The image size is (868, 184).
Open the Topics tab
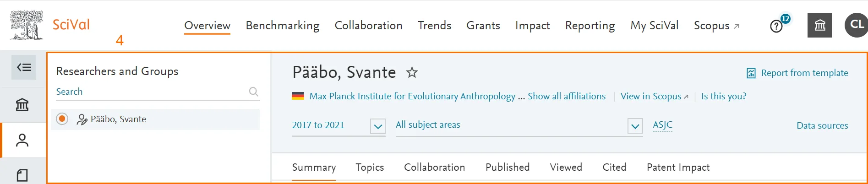coord(370,168)
